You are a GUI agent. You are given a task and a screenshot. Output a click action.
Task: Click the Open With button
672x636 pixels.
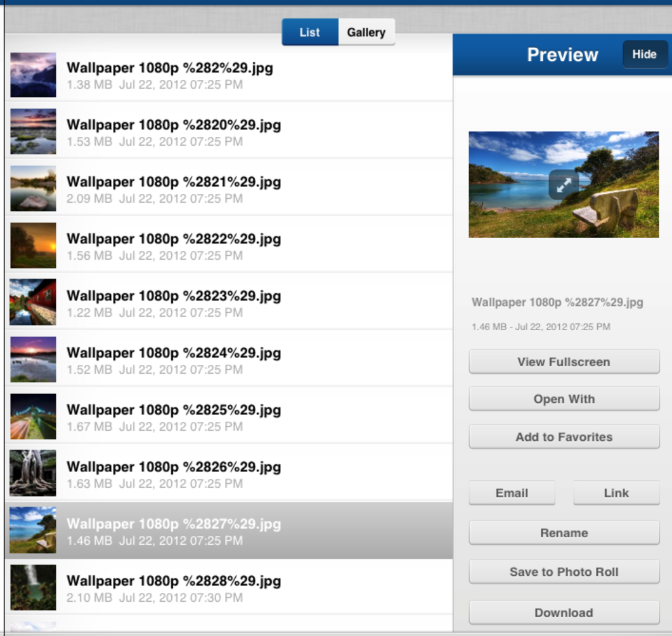(x=564, y=399)
